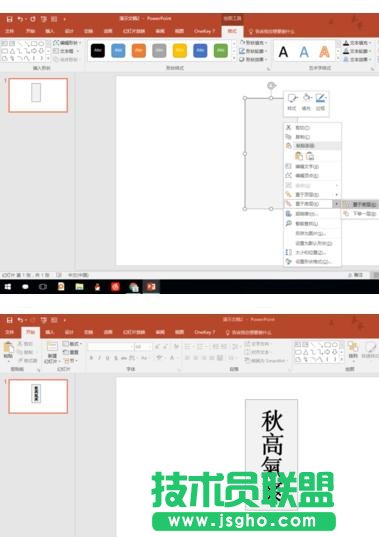Select the green shape style swatch

coord(221,51)
